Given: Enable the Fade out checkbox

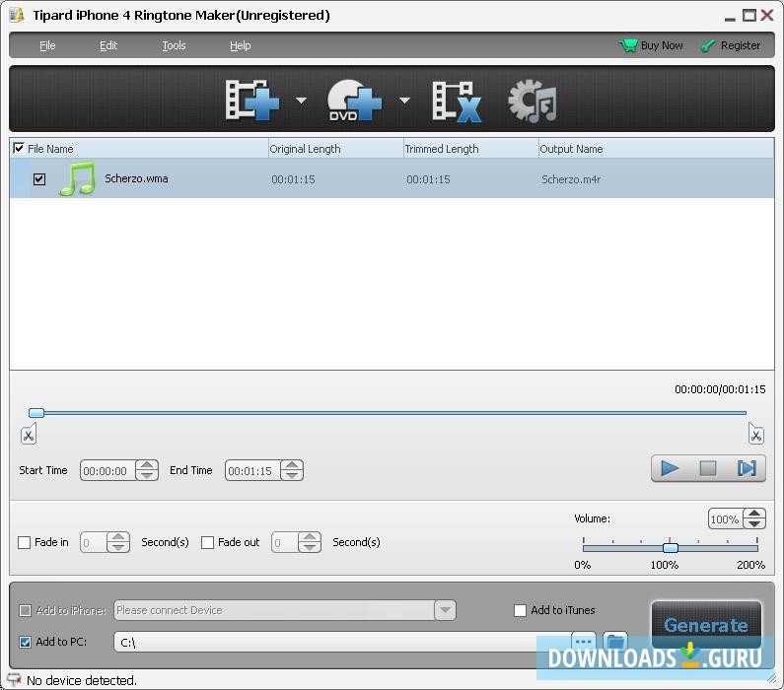Looking at the screenshot, I should [207, 542].
